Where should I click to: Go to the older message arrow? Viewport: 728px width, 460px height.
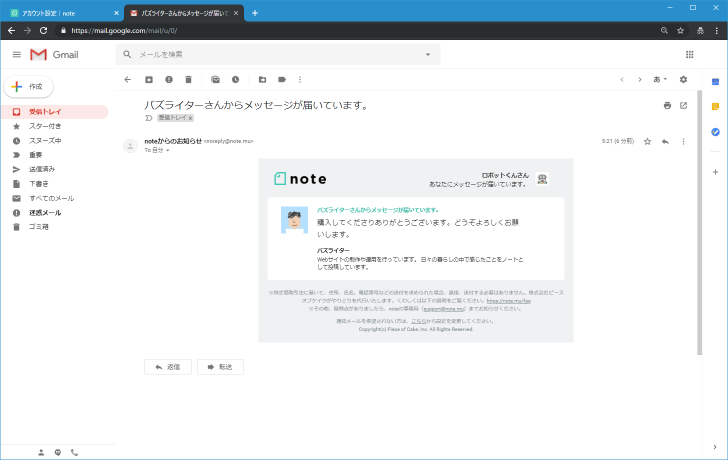click(x=640, y=79)
